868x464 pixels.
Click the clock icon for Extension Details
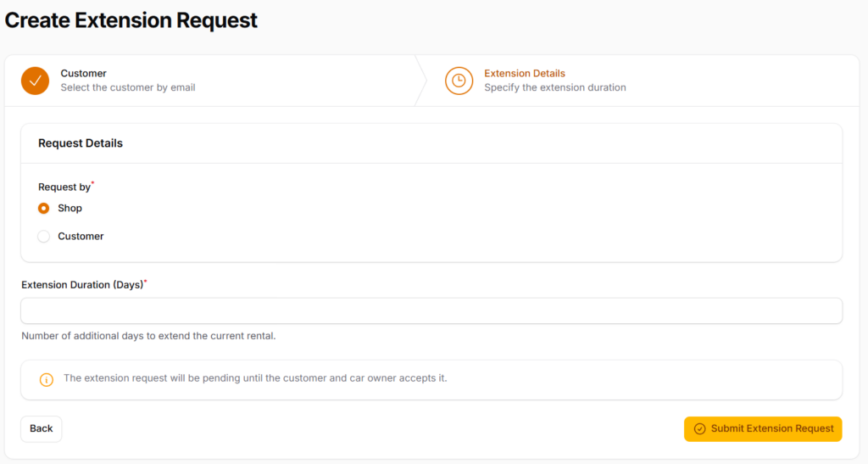tap(459, 81)
